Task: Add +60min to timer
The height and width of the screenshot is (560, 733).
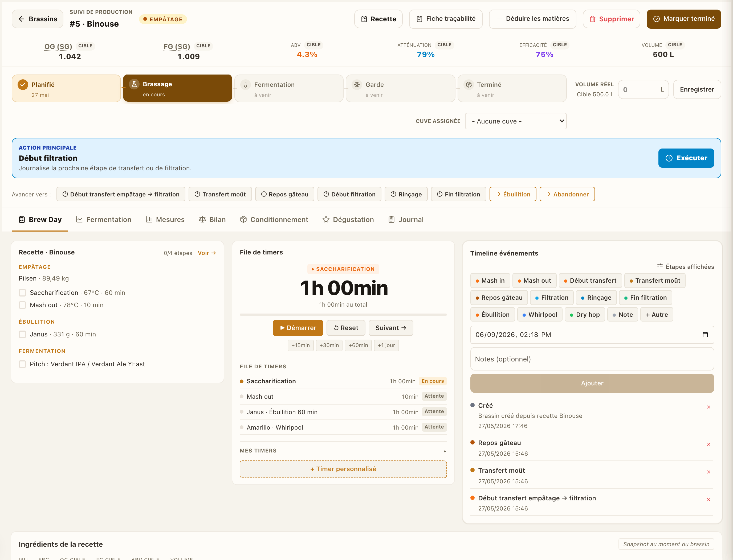Action: (358, 345)
